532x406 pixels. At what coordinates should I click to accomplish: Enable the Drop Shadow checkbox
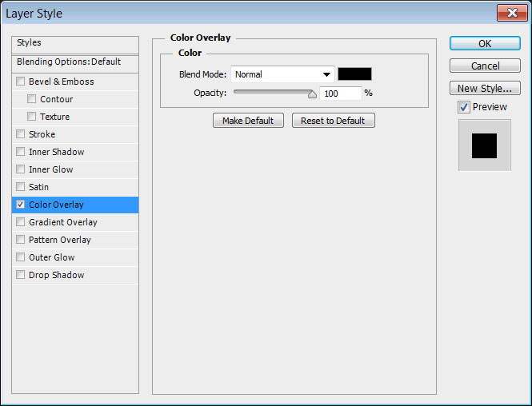point(21,275)
